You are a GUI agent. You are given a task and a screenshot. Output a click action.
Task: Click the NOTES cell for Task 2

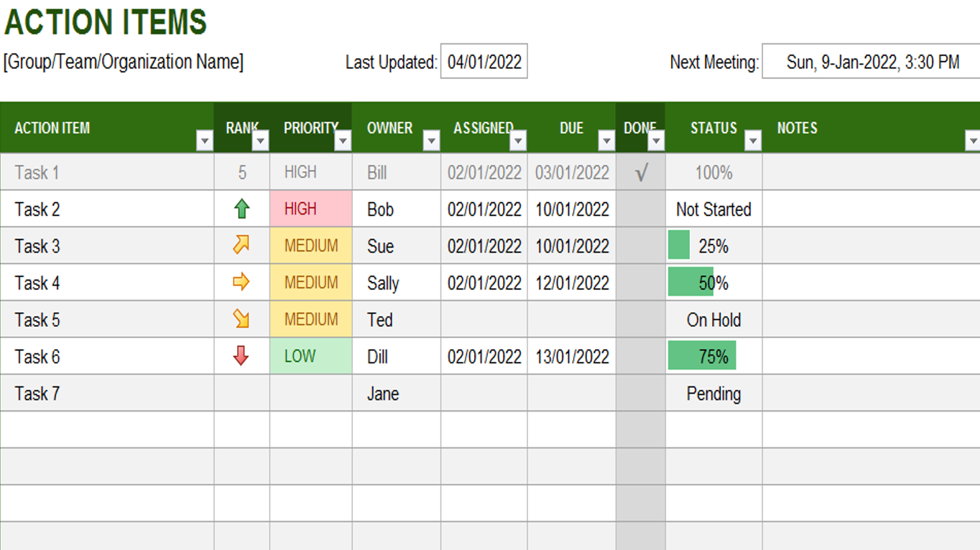coord(871,209)
